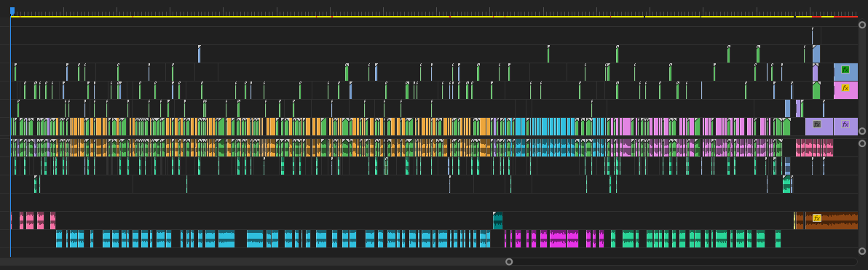868x270 pixels.
Task: Click the gray fx badge on the purple clip
Action: coord(816,124)
